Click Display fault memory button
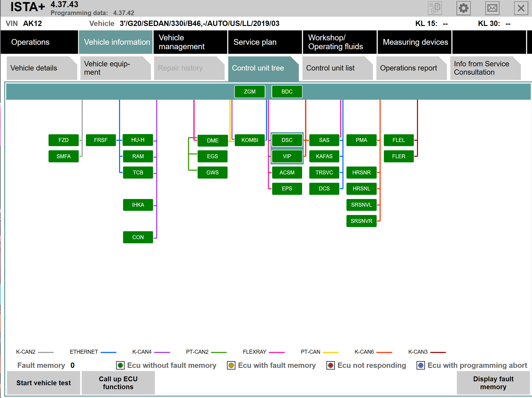The image size is (532, 398). [493, 383]
